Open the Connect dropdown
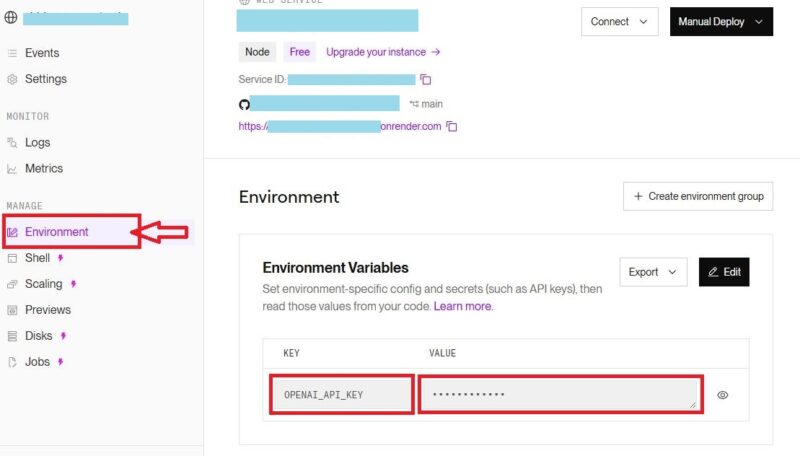 click(x=619, y=22)
